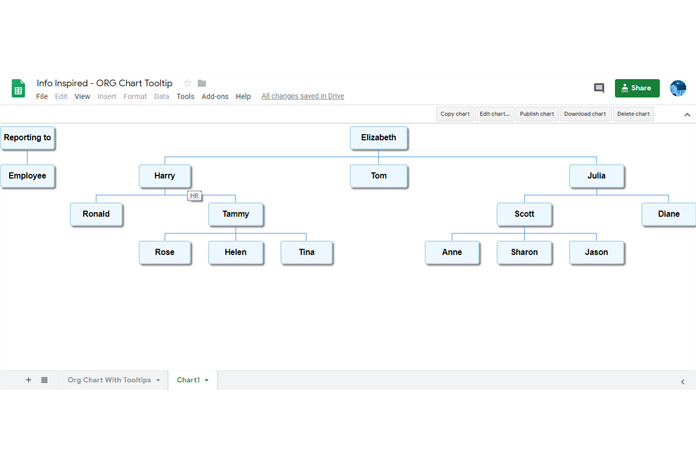Viewport: 696px width, 464px height.
Task: Open the Format menu
Action: (135, 96)
